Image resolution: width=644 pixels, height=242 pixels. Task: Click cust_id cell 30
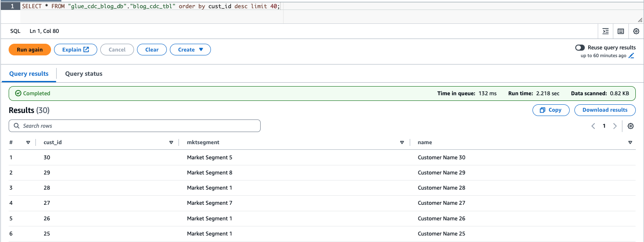tap(47, 158)
